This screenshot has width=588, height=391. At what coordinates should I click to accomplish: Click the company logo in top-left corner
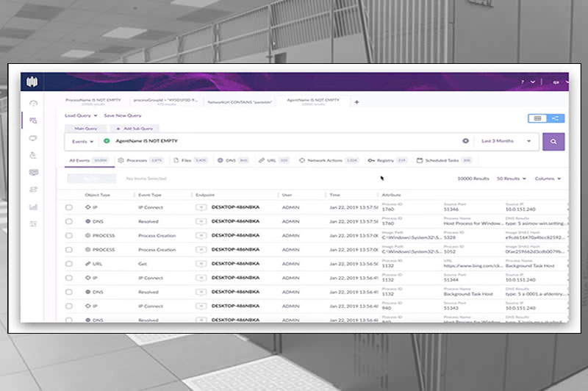click(32, 81)
